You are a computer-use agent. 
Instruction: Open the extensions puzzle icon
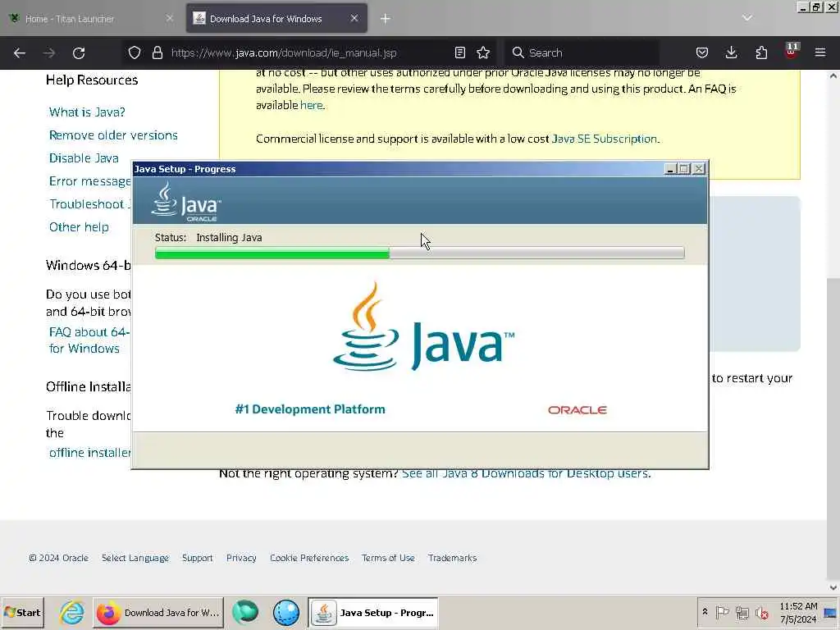tap(761, 52)
